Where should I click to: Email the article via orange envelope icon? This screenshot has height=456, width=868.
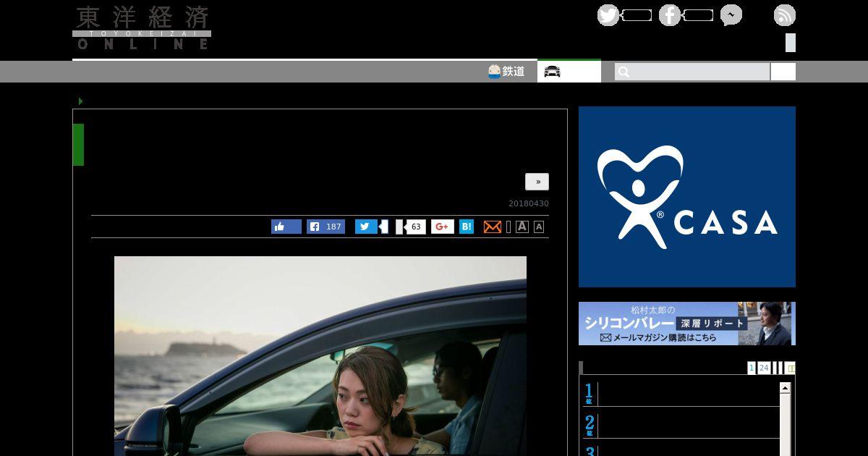pos(493,227)
